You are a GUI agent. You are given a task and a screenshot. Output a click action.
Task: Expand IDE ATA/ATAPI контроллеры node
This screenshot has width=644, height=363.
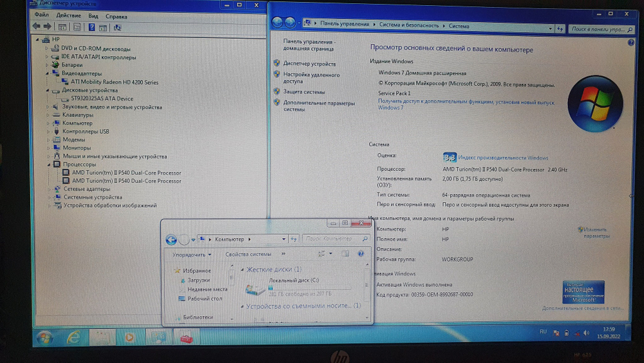pos(46,57)
